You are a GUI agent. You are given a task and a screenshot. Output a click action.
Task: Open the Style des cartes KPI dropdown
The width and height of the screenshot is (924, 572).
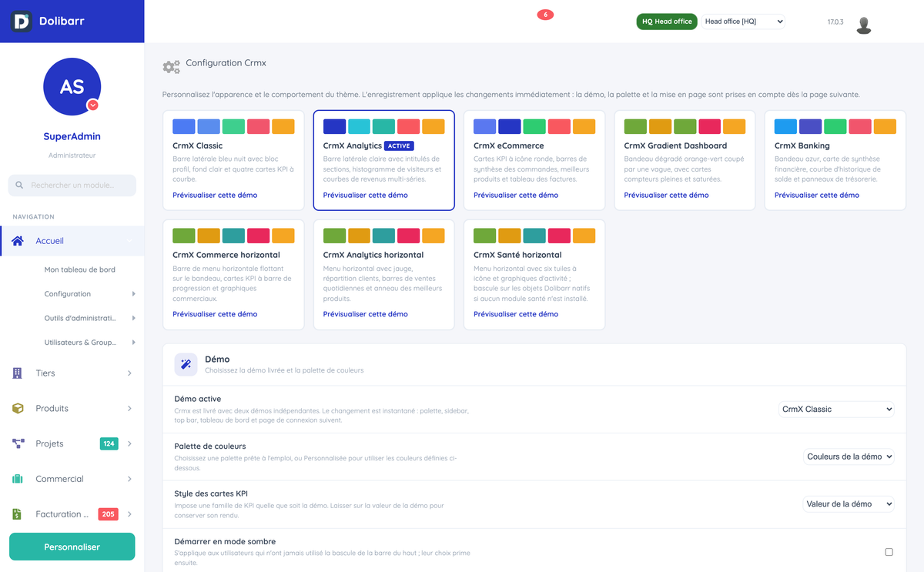pos(849,504)
